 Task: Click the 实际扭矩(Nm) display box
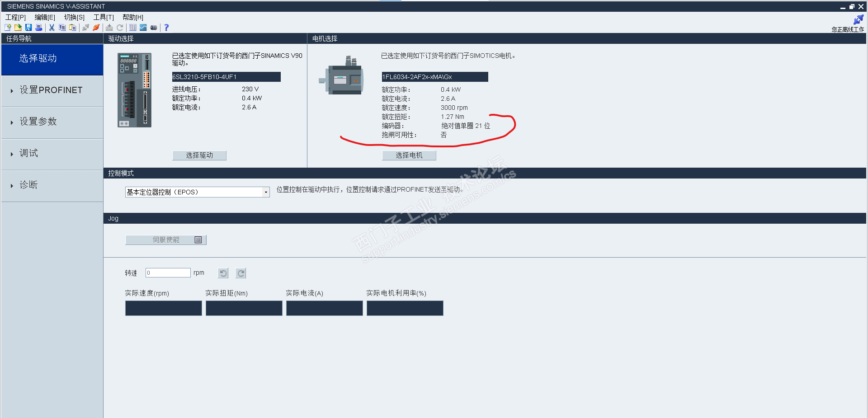[x=244, y=308]
